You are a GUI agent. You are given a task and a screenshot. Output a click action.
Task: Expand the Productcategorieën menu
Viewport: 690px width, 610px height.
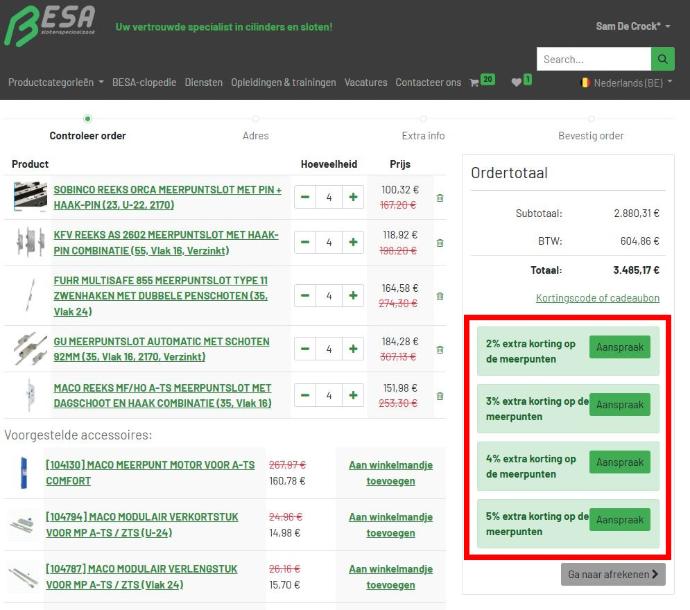coord(54,83)
